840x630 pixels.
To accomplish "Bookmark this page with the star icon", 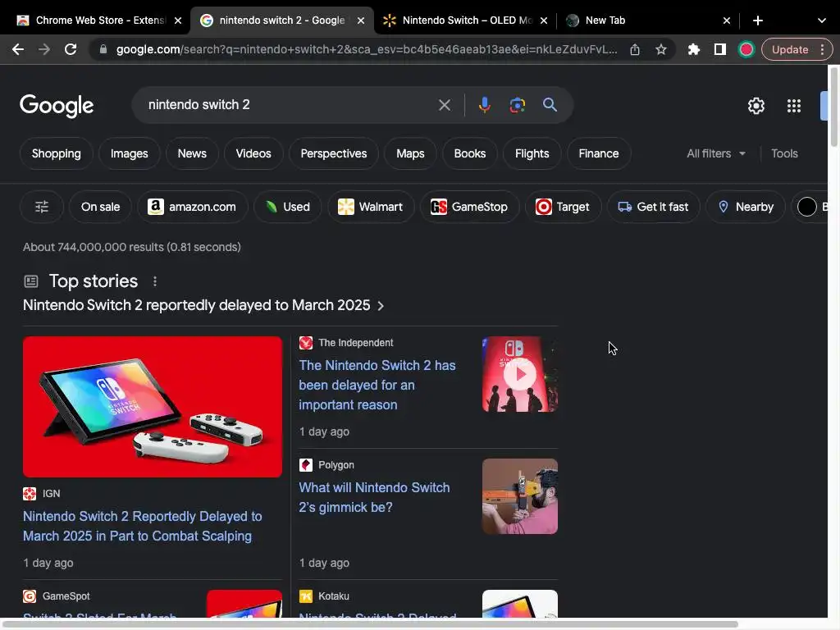I will (661, 49).
